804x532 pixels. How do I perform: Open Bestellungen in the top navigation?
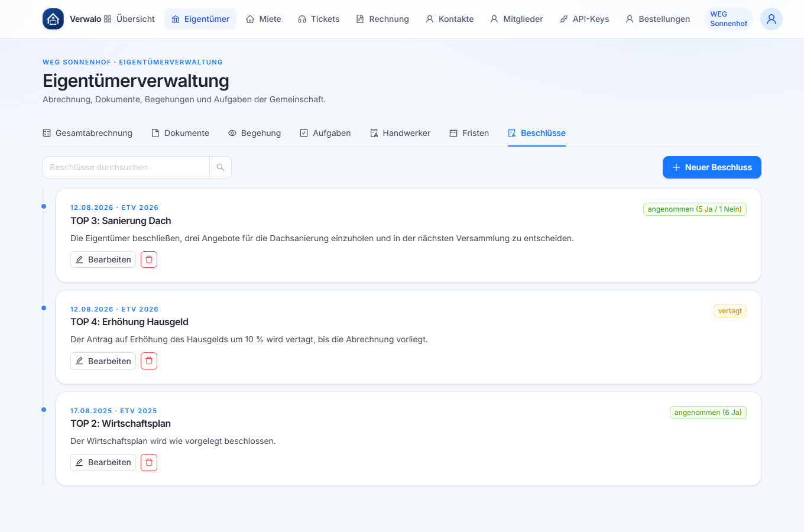pos(658,19)
